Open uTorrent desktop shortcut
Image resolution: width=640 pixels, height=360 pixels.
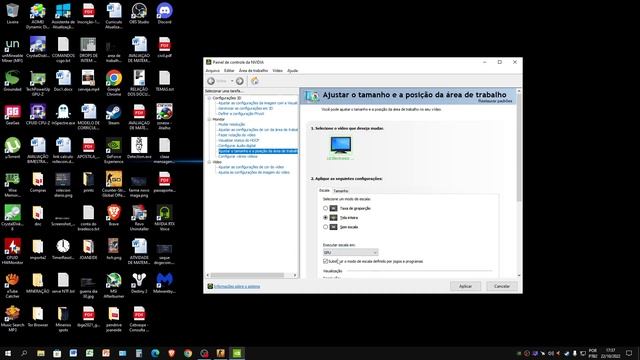click(12, 148)
